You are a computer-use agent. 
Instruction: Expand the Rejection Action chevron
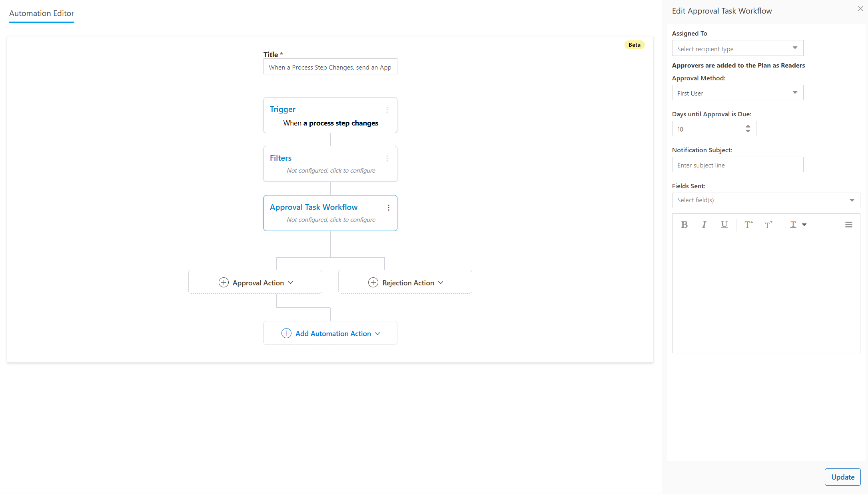(441, 283)
